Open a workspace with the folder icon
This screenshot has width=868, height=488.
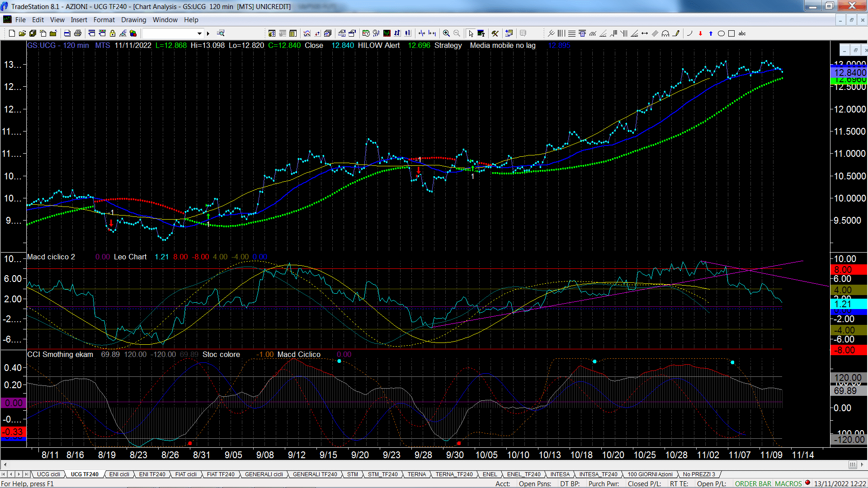pos(22,33)
